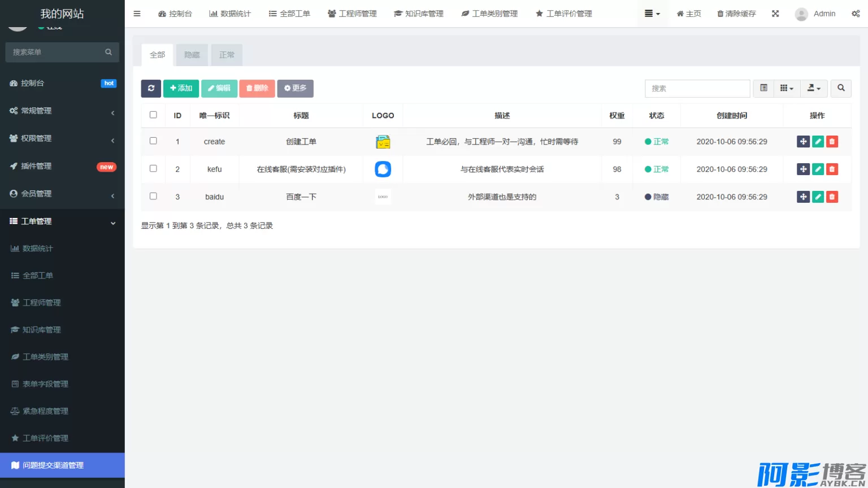Click the magnifier search button beside export
The width and height of the screenshot is (868, 488).
(841, 88)
